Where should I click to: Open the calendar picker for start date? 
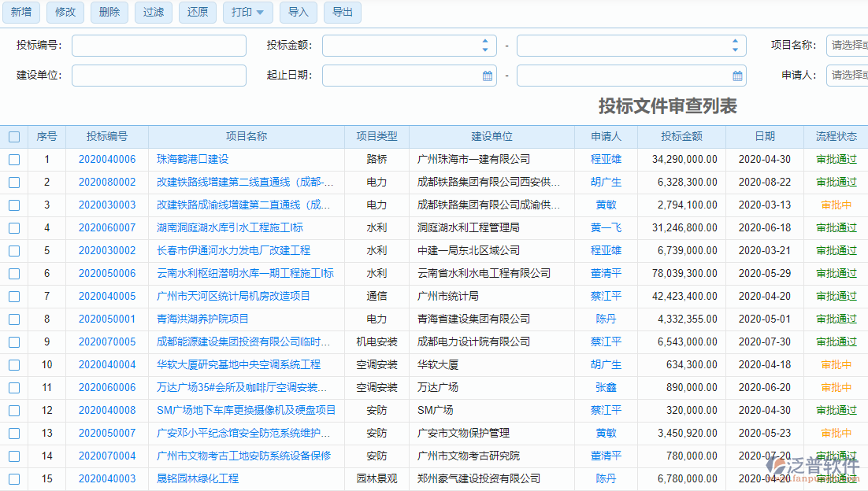pos(486,76)
